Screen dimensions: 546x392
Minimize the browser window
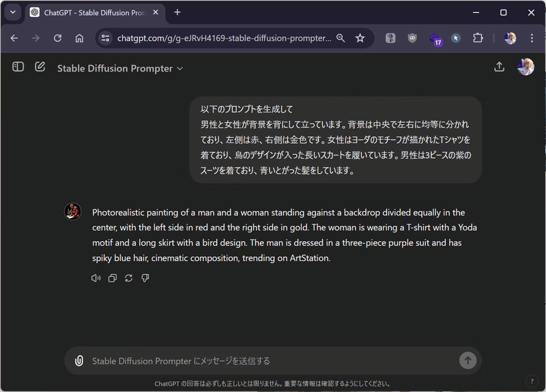476,12
